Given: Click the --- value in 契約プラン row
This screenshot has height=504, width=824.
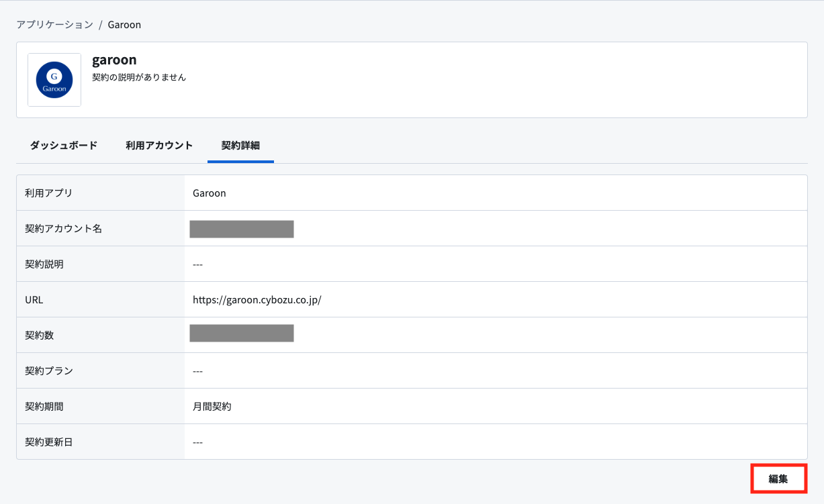Looking at the screenshot, I should pos(197,371).
